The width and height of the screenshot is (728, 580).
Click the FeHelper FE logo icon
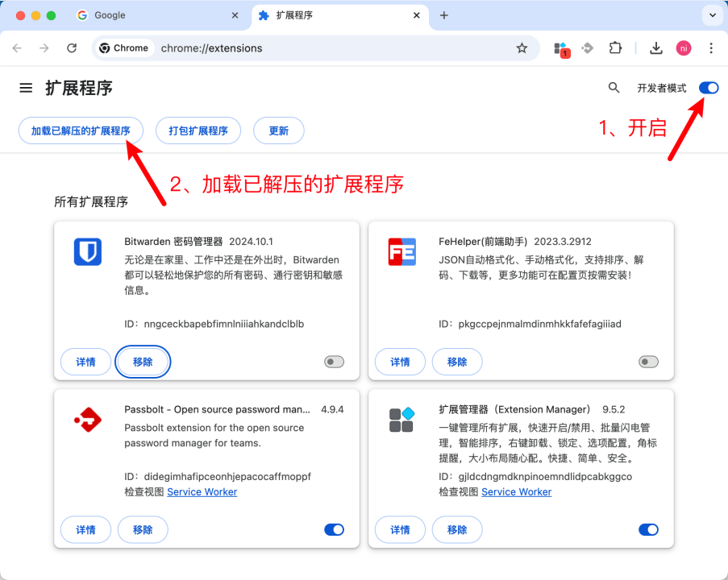tap(402, 251)
